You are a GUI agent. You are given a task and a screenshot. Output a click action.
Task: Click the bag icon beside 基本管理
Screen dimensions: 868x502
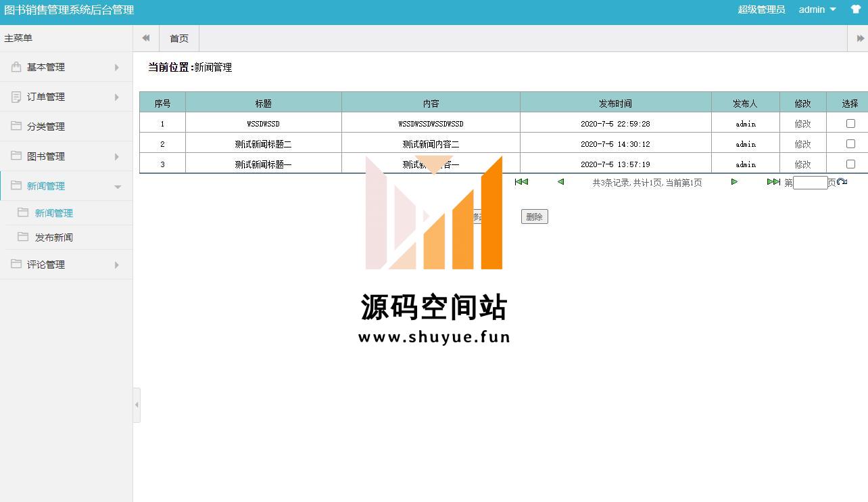(x=16, y=67)
